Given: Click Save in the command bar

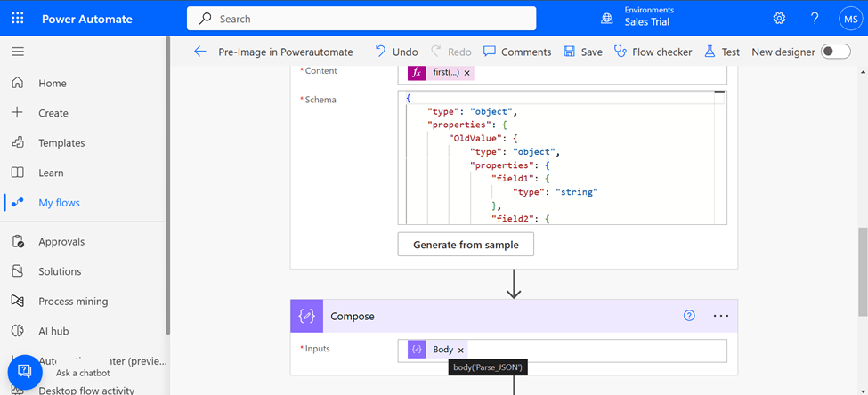Looking at the screenshot, I should click(x=583, y=52).
